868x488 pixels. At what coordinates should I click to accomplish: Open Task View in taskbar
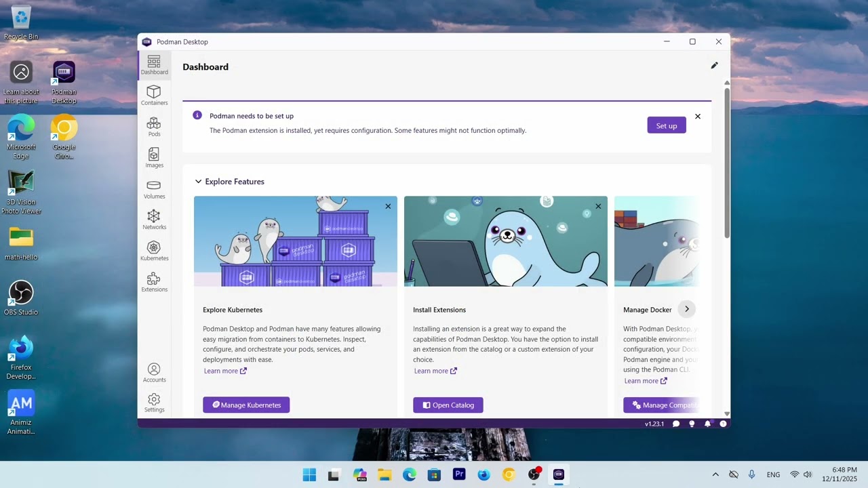coord(334,474)
